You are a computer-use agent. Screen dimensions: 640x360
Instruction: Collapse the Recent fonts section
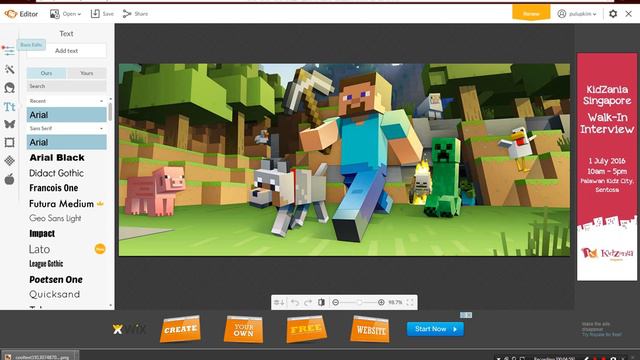tap(102, 101)
